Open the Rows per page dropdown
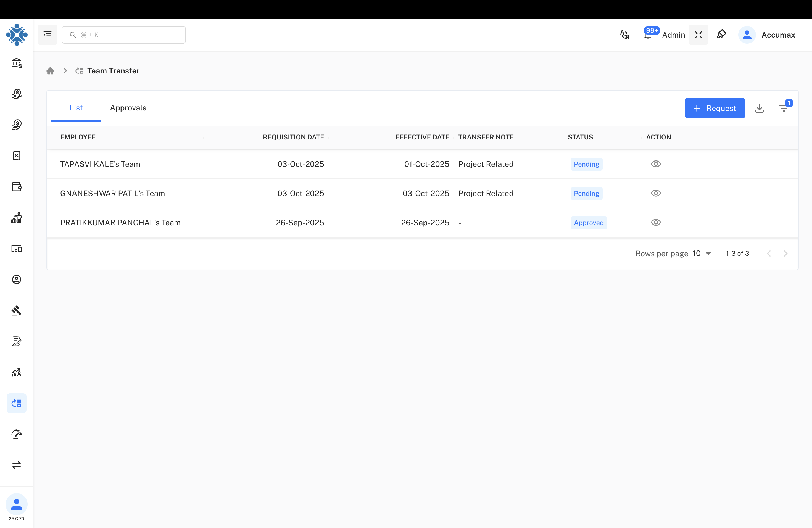The width and height of the screenshot is (812, 528). click(701, 254)
